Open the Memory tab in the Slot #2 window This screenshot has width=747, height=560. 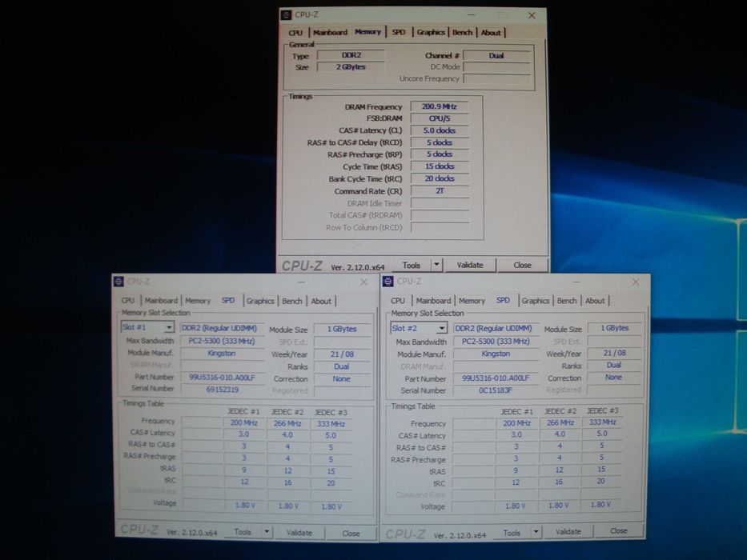pos(472,301)
